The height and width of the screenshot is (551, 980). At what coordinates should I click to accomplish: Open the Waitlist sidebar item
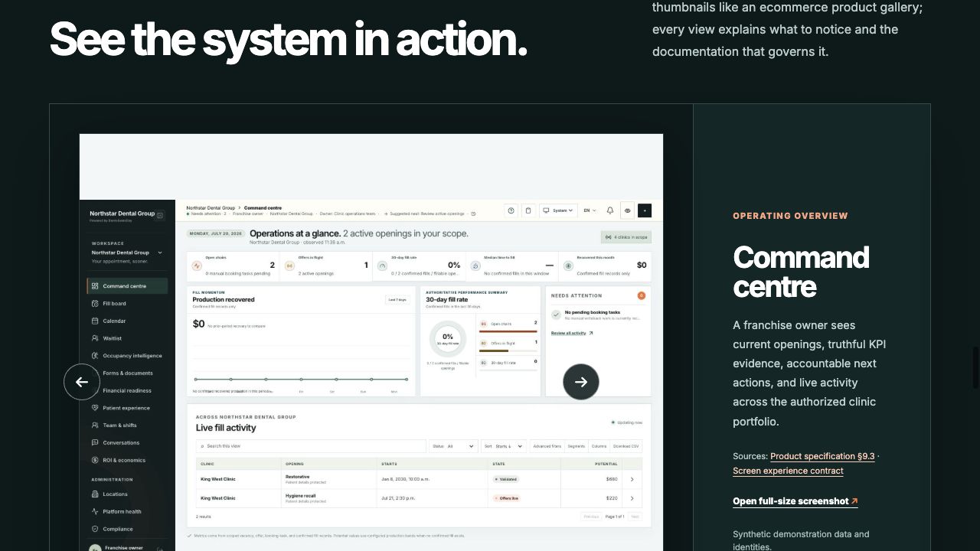point(127,338)
